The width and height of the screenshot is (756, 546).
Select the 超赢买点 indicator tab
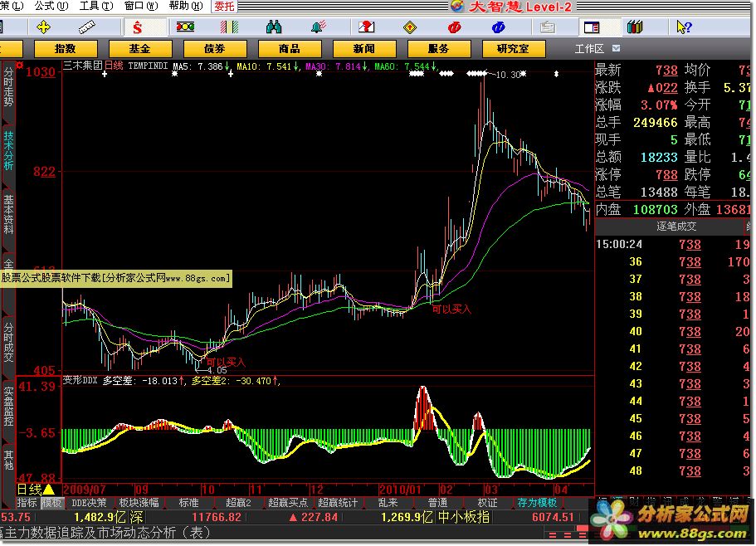289,503
